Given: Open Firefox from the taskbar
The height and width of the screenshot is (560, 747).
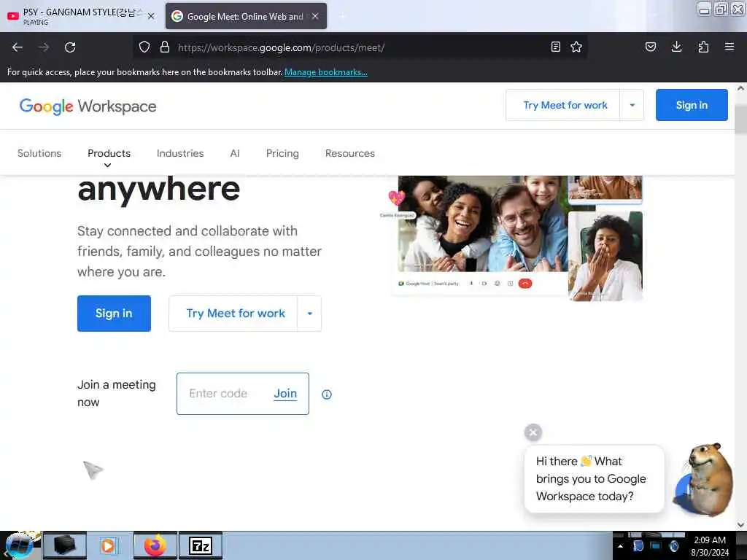Looking at the screenshot, I should pyautogui.click(x=155, y=545).
